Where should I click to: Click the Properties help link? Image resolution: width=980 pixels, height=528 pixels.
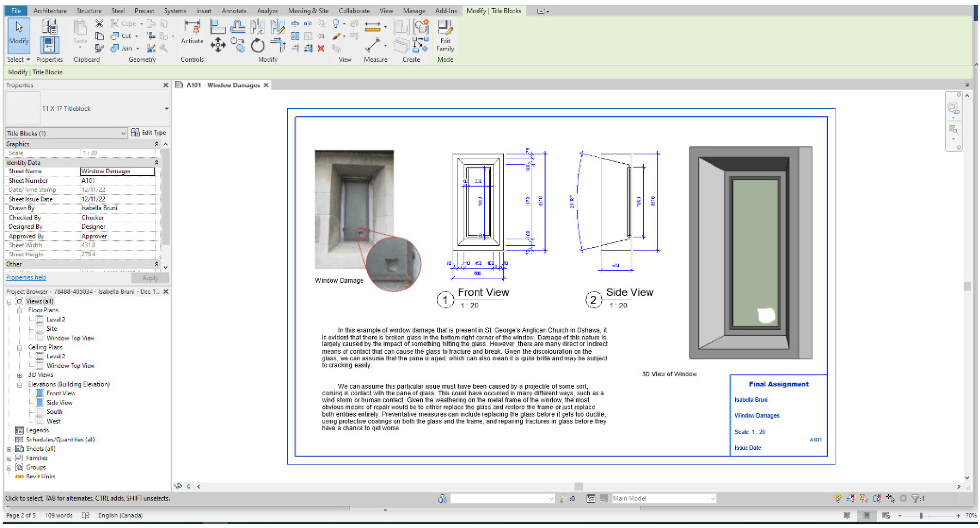coord(26,278)
